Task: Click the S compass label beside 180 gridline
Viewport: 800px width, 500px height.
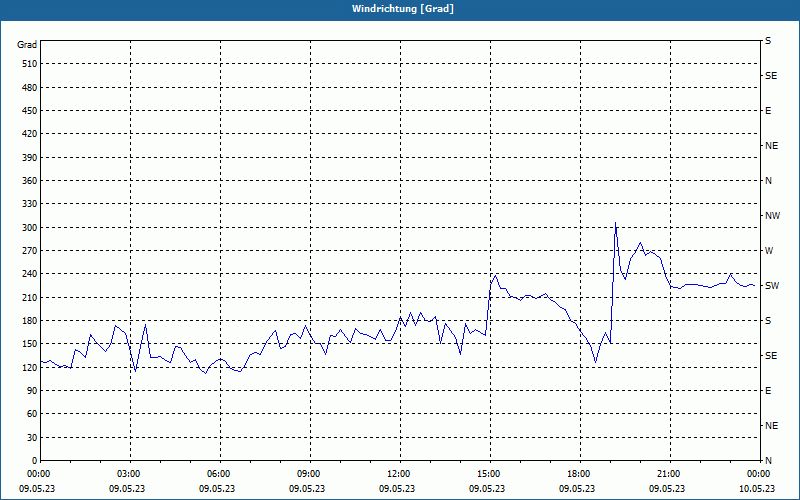Action: click(x=768, y=320)
